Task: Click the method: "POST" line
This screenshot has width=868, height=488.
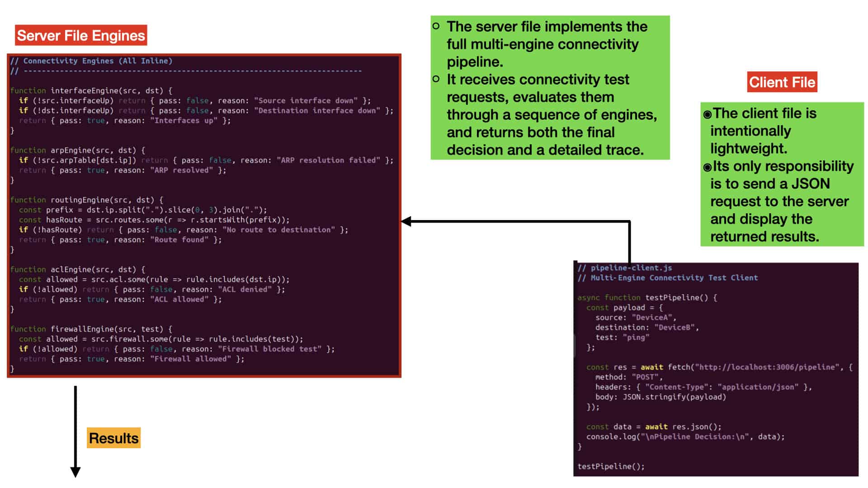Action: click(x=629, y=377)
